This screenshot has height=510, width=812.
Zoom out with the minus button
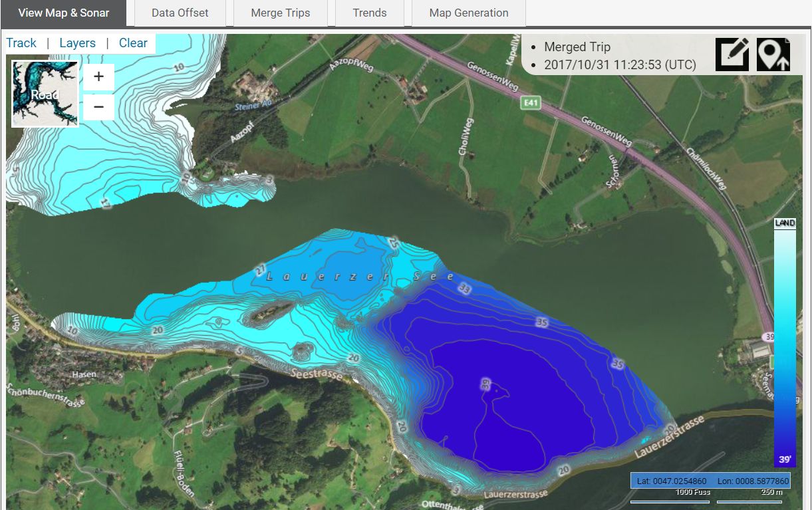[98, 106]
